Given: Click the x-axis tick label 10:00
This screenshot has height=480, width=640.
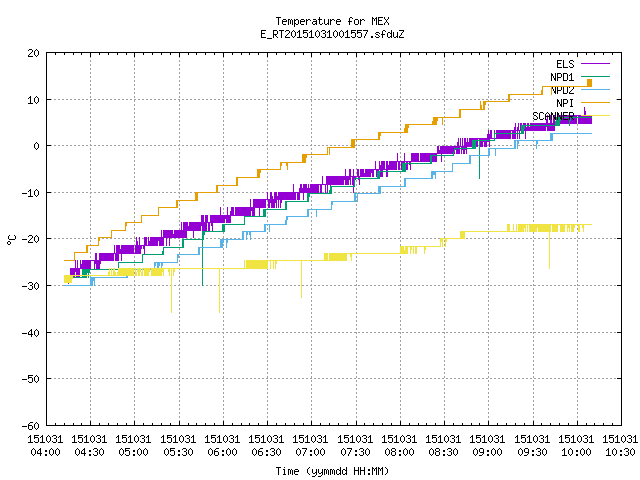Looking at the screenshot, I should [576, 452].
